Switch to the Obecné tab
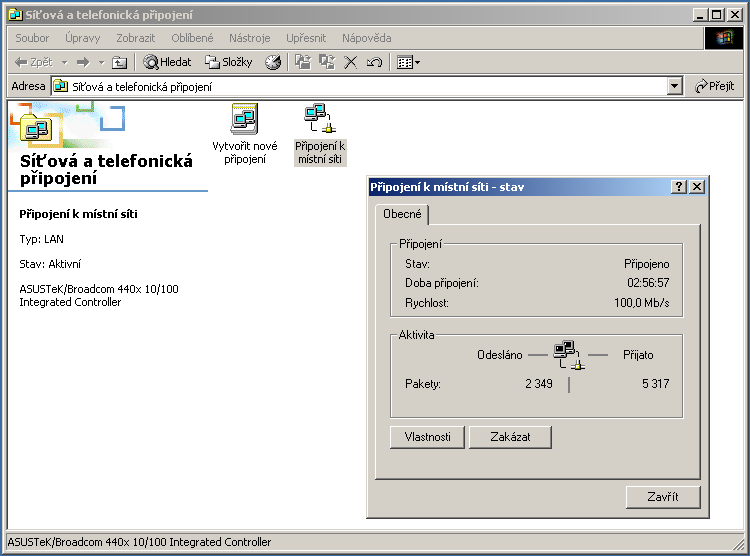 pos(402,215)
